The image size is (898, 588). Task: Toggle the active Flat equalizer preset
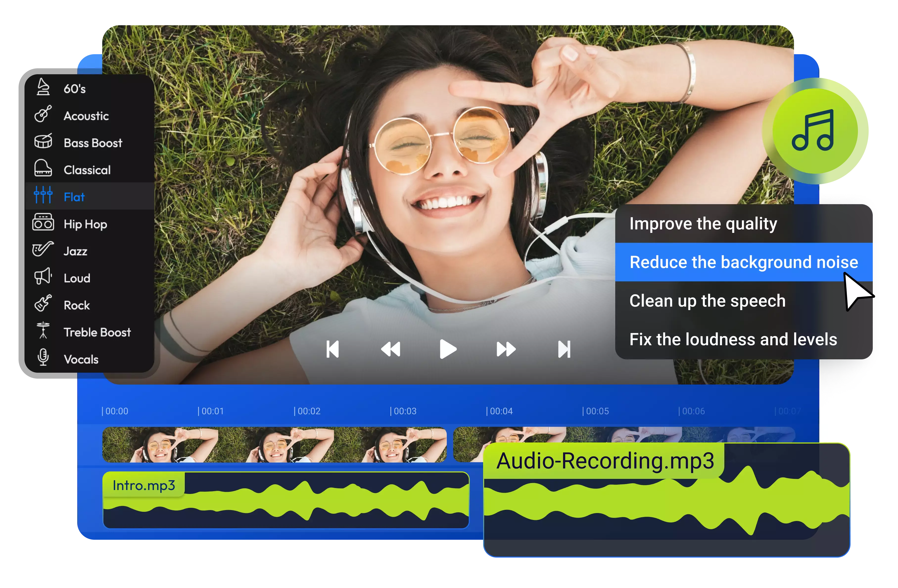click(x=74, y=196)
